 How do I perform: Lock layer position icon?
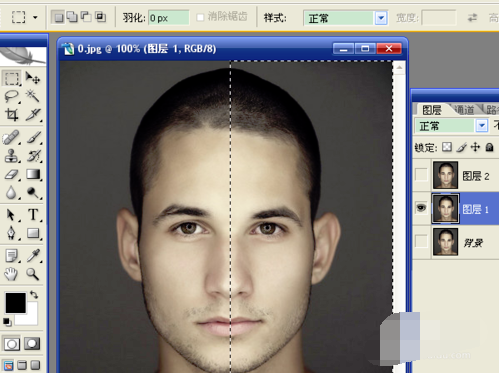pos(475,147)
